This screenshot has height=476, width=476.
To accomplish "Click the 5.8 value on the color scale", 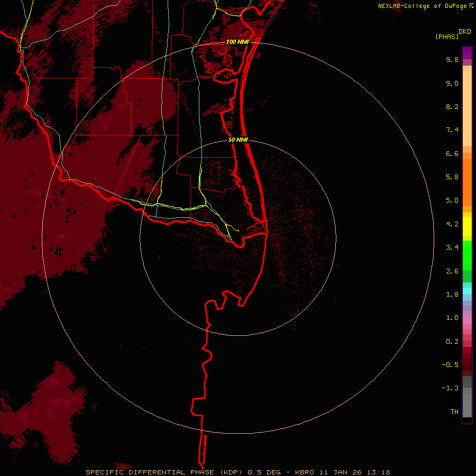I will pyautogui.click(x=452, y=177).
